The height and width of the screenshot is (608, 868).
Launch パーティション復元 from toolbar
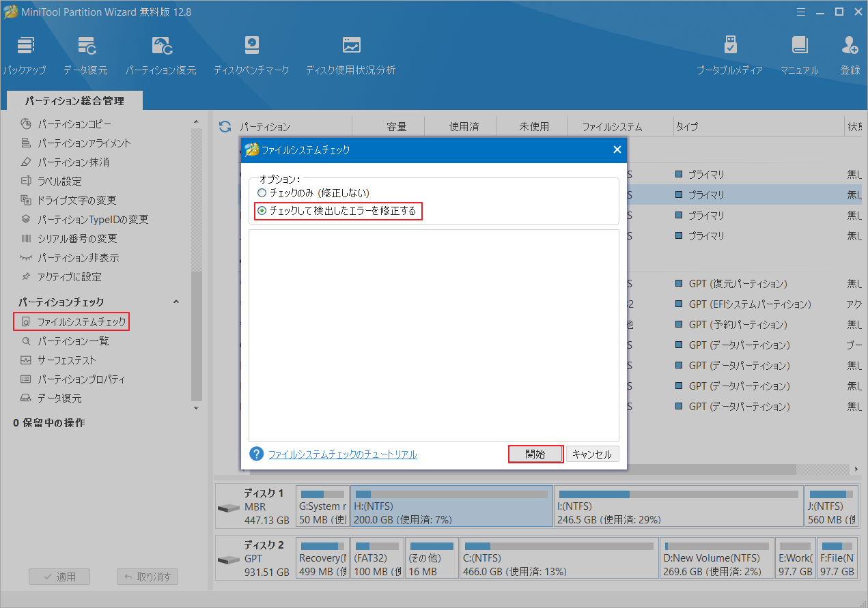(160, 56)
